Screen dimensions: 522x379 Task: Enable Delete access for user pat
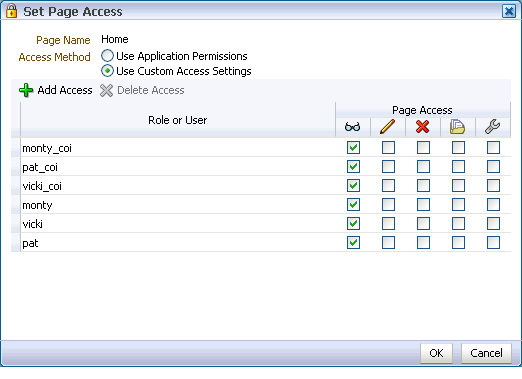423,243
